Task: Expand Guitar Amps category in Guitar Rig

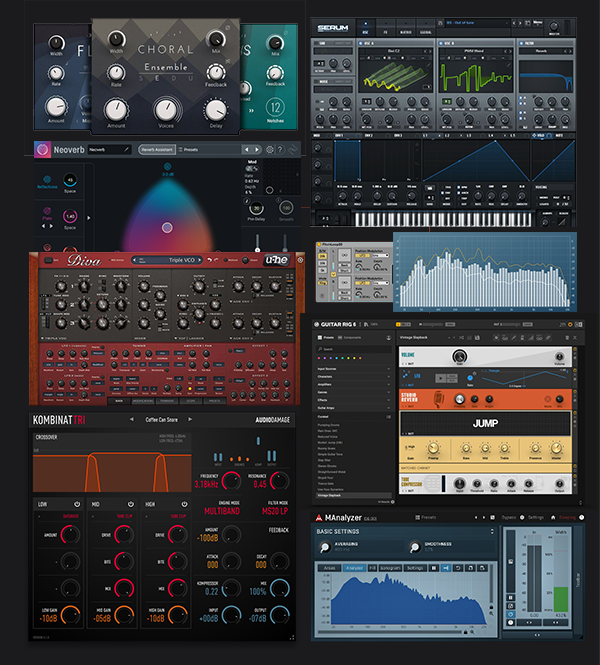Action: point(354,408)
